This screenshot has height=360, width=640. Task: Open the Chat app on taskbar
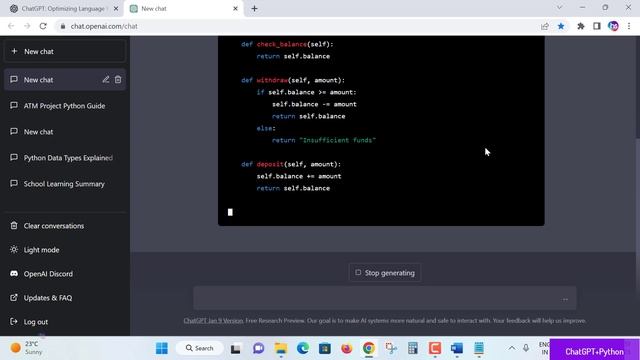[258, 348]
